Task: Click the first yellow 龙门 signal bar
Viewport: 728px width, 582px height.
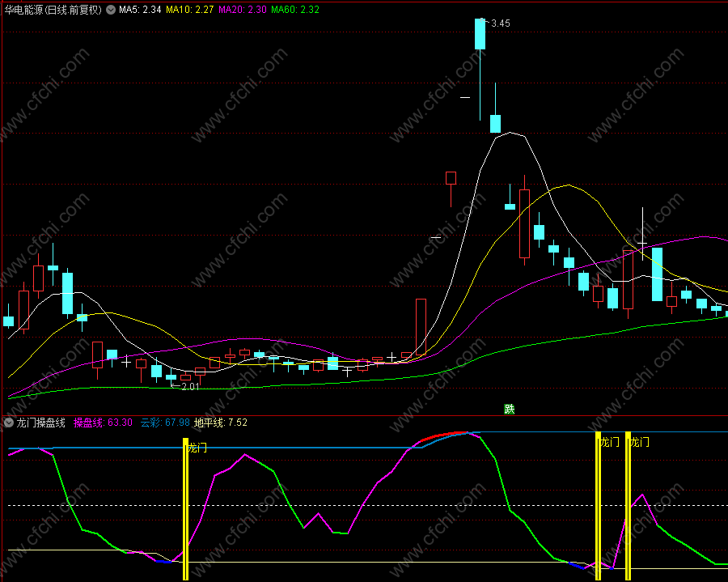Action: [x=185, y=510]
